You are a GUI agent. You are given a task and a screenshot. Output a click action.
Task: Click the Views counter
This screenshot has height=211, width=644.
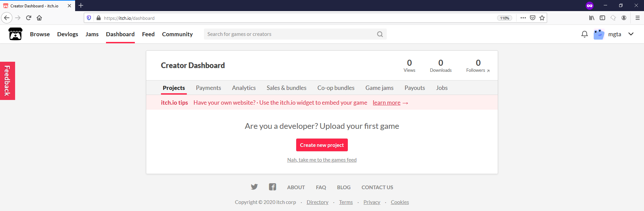[409, 66]
